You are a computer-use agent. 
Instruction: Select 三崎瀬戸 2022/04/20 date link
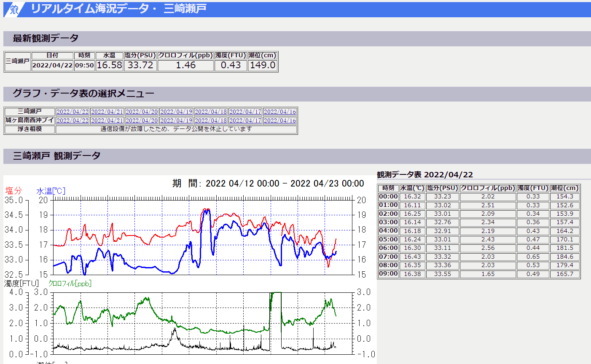point(142,112)
